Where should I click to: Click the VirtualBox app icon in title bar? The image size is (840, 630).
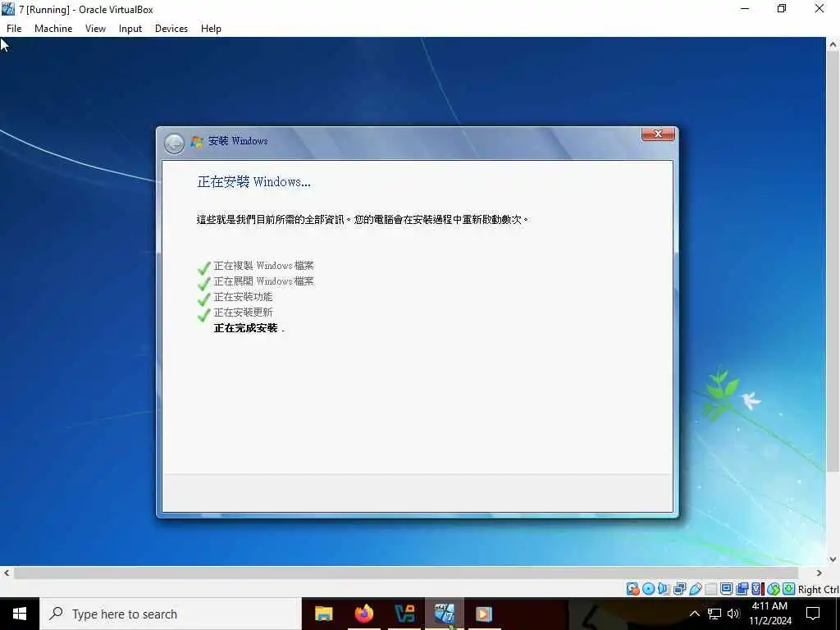8,8
